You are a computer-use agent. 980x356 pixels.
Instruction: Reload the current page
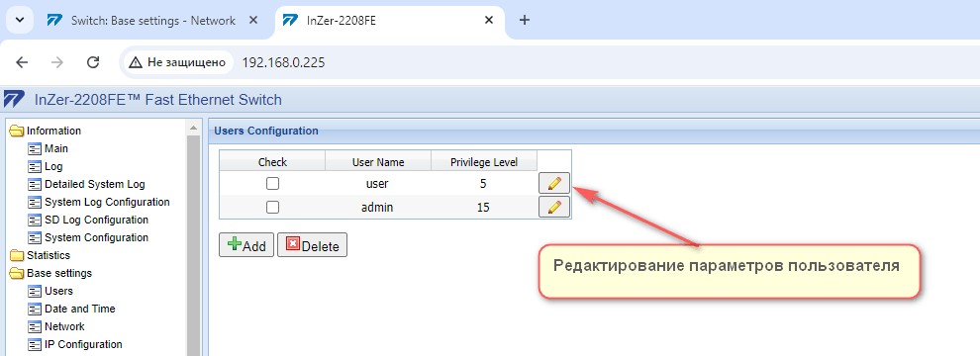(x=93, y=62)
